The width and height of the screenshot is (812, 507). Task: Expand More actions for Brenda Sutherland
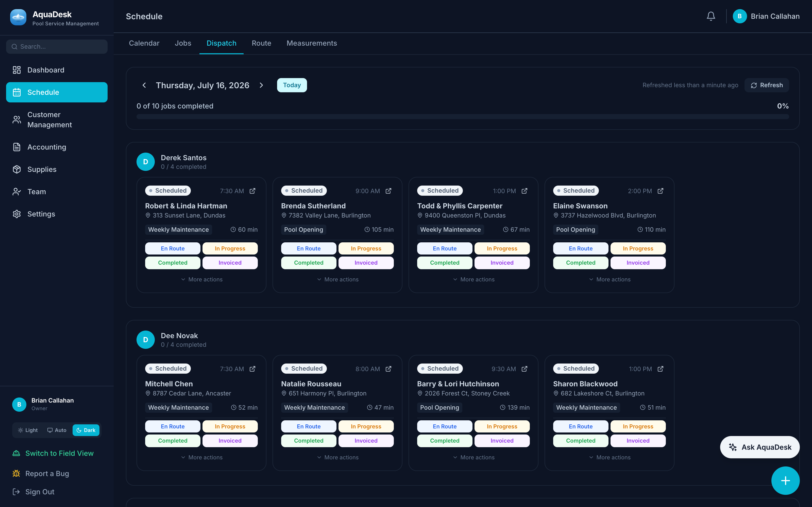[x=337, y=279]
